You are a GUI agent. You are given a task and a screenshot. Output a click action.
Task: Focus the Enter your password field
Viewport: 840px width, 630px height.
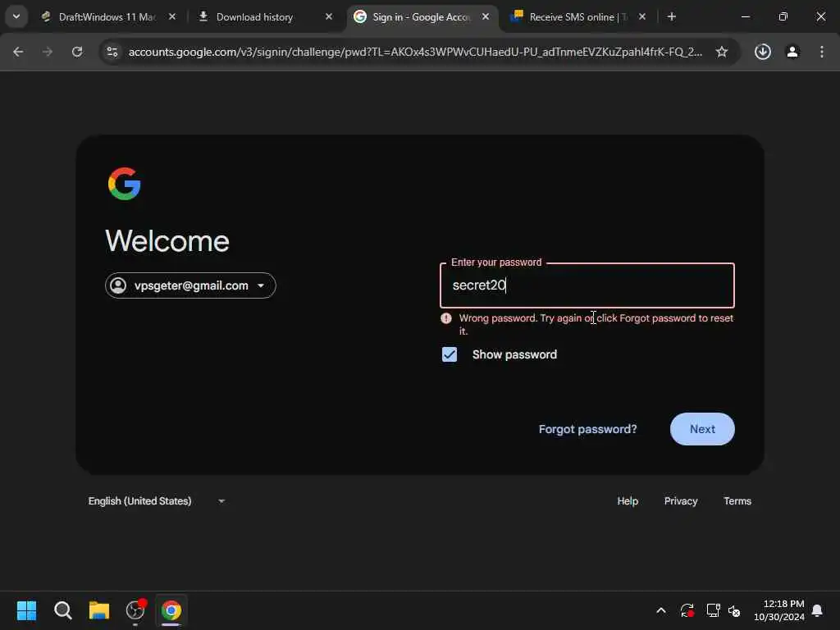tap(587, 285)
